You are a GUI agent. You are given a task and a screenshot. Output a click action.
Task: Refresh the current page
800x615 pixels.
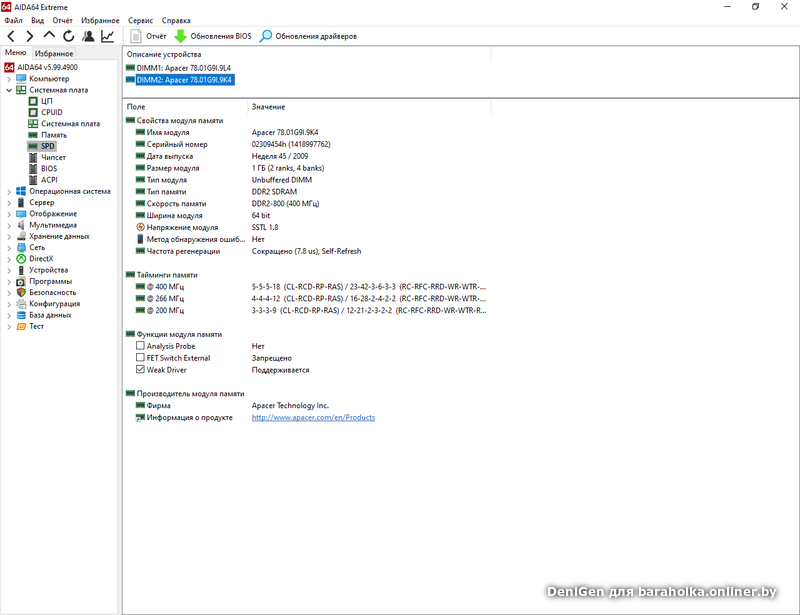coord(68,36)
